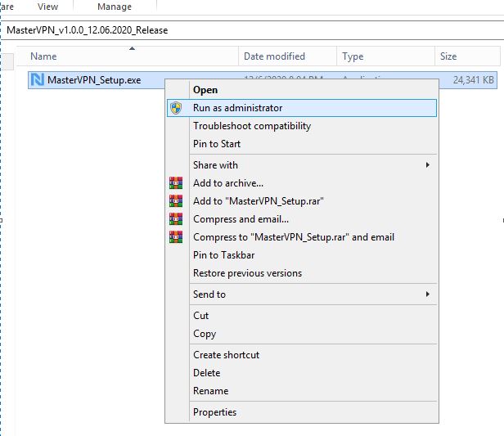Choose Compress and email... entry

pyautogui.click(x=302, y=218)
